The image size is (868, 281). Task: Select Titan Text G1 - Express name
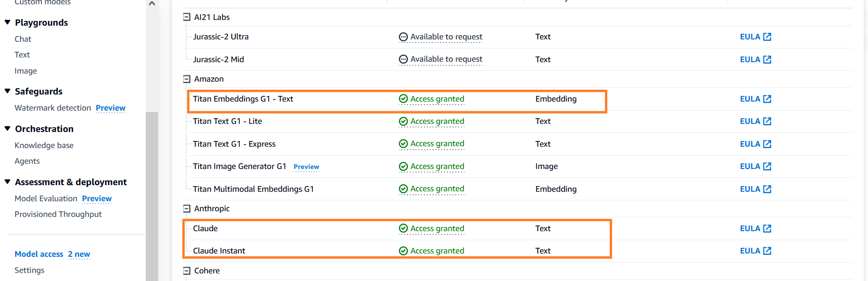234,144
